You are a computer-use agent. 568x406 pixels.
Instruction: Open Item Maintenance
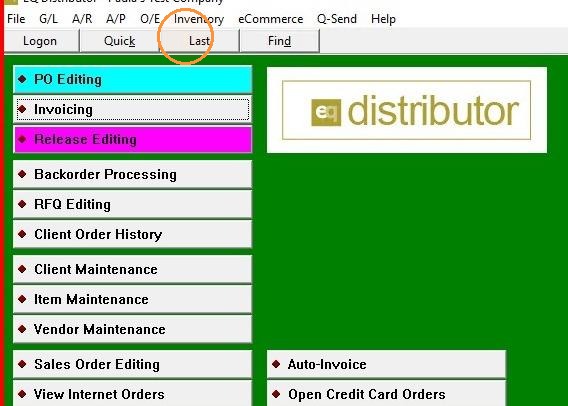coord(133,299)
